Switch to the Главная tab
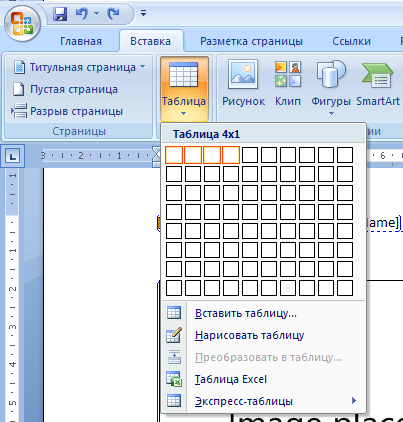403x422 pixels. click(x=81, y=41)
